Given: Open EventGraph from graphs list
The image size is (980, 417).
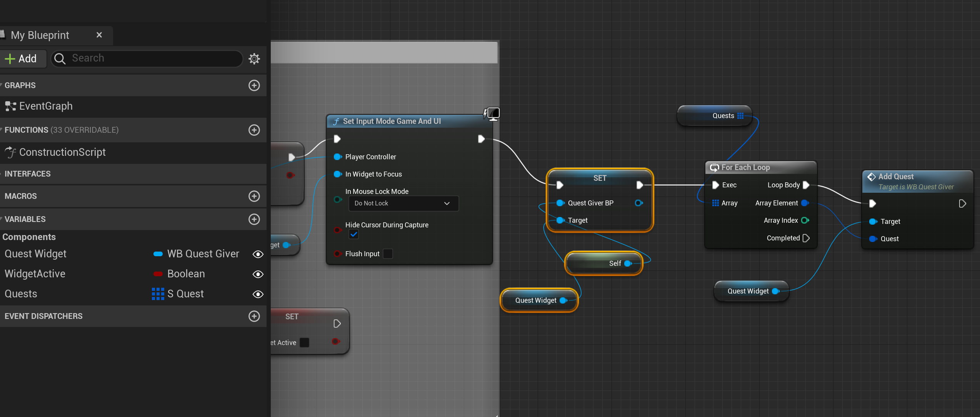Looking at the screenshot, I should point(45,106).
